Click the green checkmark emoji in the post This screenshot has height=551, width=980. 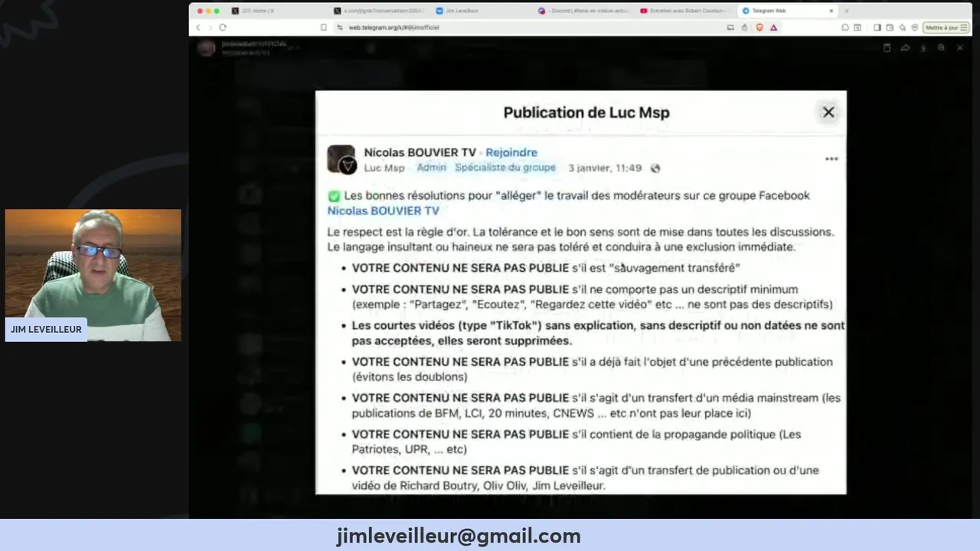334,196
